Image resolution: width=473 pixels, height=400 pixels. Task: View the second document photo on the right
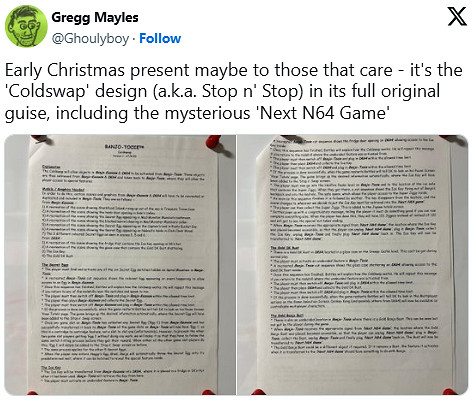pos(353,265)
